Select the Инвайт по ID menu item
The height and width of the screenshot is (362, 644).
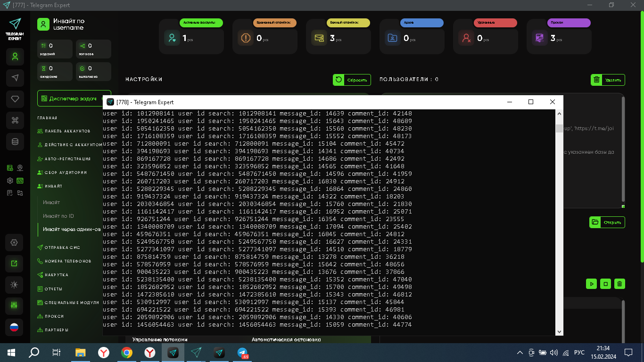pyautogui.click(x=58, y=216)
